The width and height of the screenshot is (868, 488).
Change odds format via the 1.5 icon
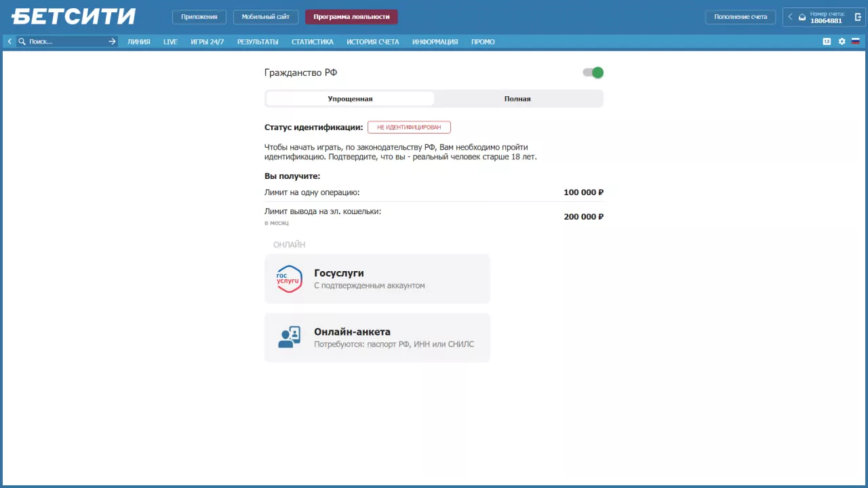pos(826,41)
